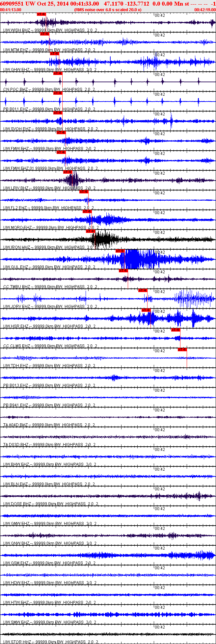Click the RMS noise scaling note
This screenshot has width=216, height=644.
(108, 10)
